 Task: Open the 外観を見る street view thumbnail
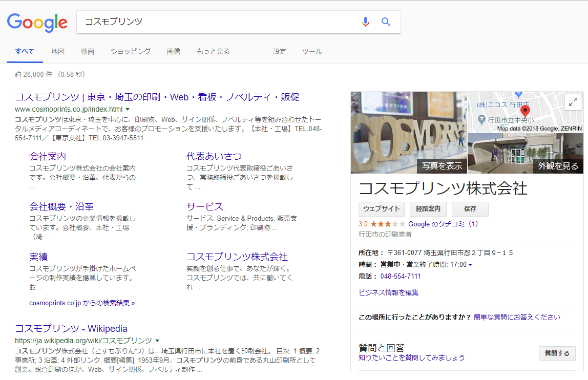(526, 154)
